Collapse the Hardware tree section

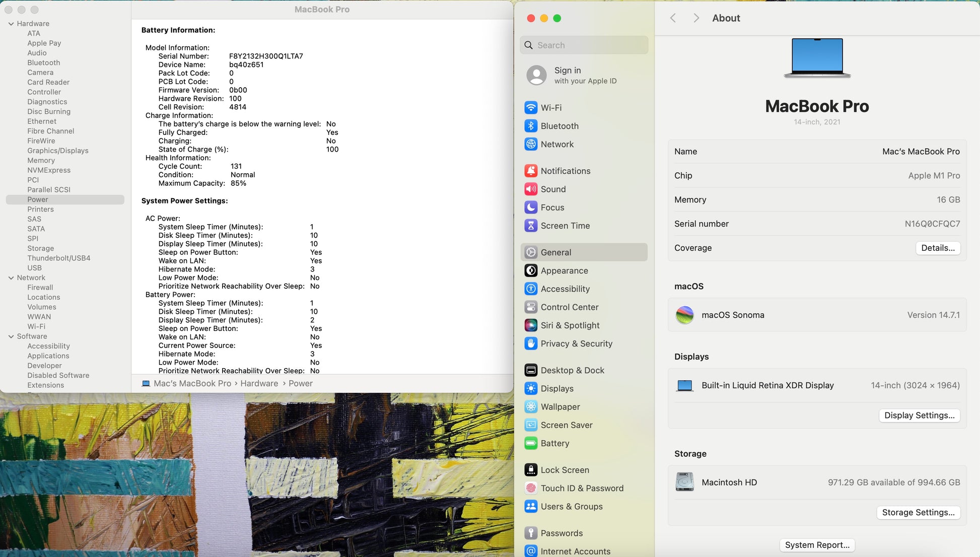(x=11, y=24)
